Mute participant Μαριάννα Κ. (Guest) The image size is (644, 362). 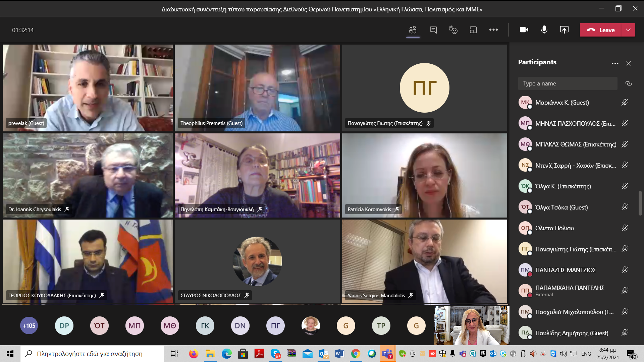(625, 102)
